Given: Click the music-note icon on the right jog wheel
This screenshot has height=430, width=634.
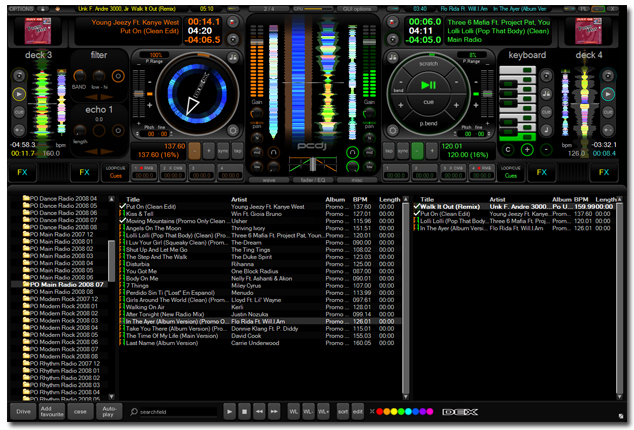Looking at the screenshot, I should point(392,57).
